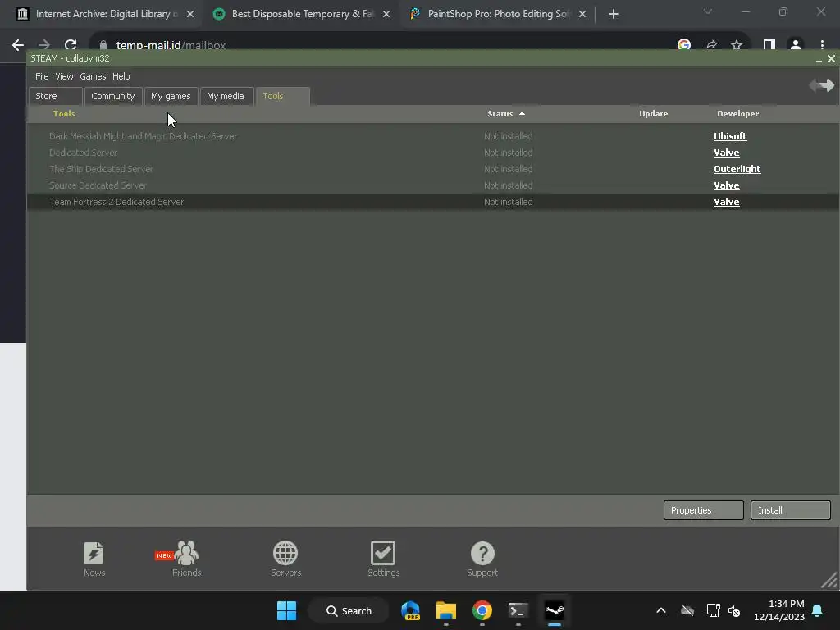Viewport: 840px width, 630px height.
Task: Open the notification bell icon
Action: (817, 610)
